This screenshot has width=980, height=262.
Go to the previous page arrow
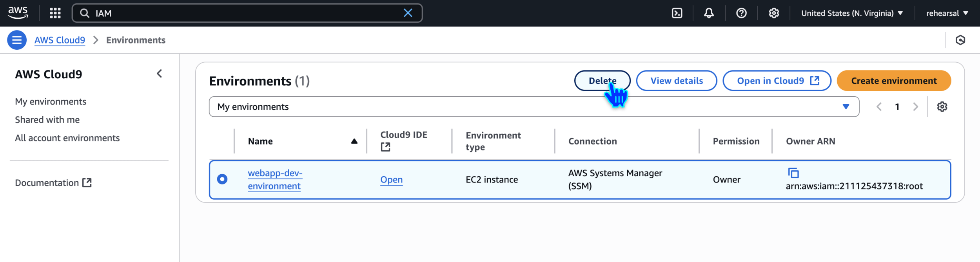tap(879, 107)
